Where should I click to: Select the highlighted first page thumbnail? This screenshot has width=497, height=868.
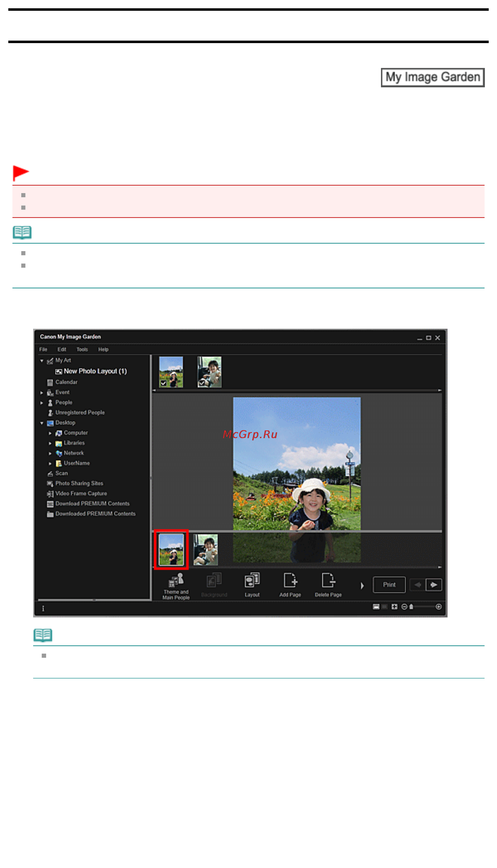[171, 549]
